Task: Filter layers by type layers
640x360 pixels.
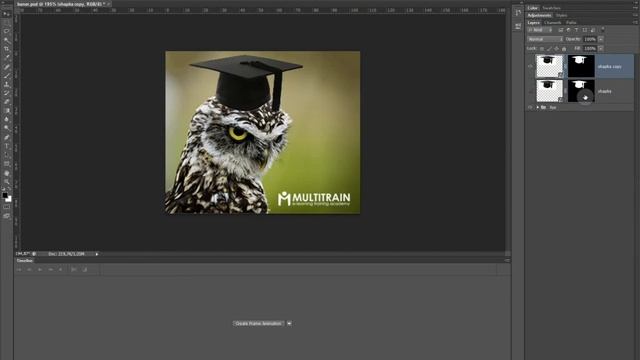Action: coord(576,30)
